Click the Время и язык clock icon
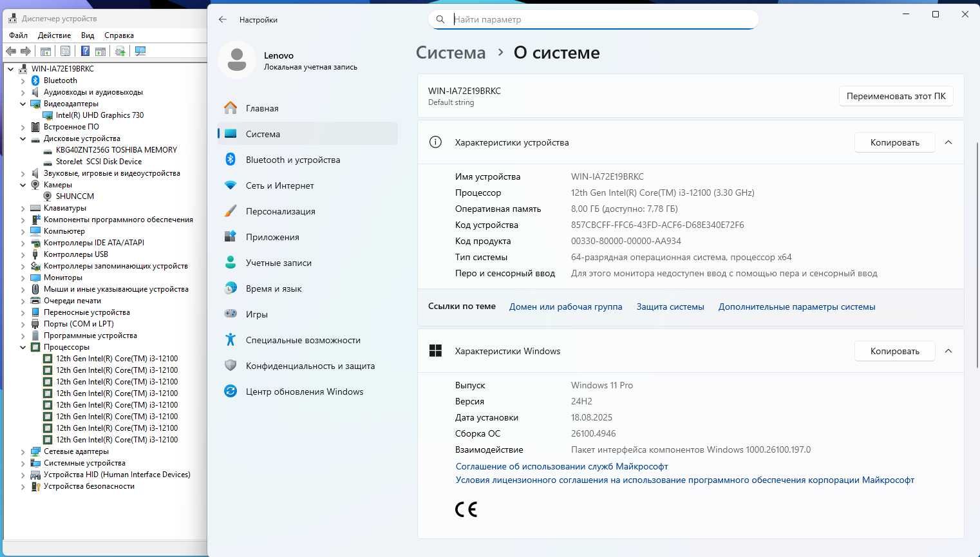This screenshot has height=557, width=980. (x=231, y=288)
